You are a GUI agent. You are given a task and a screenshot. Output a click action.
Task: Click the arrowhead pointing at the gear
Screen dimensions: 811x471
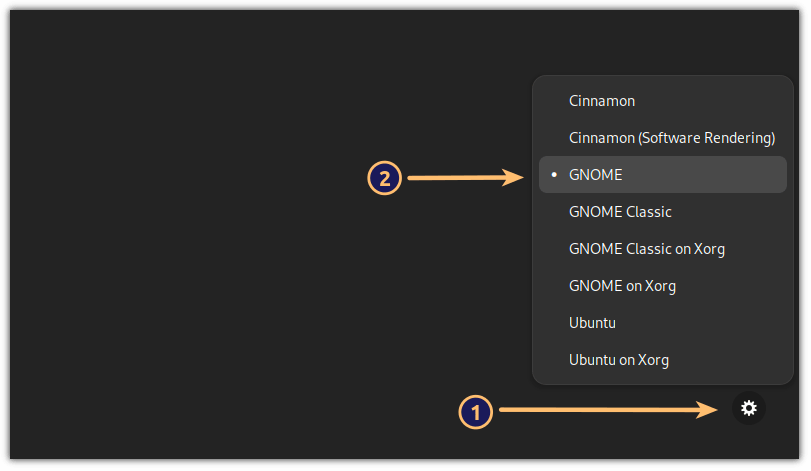[709, 409]
